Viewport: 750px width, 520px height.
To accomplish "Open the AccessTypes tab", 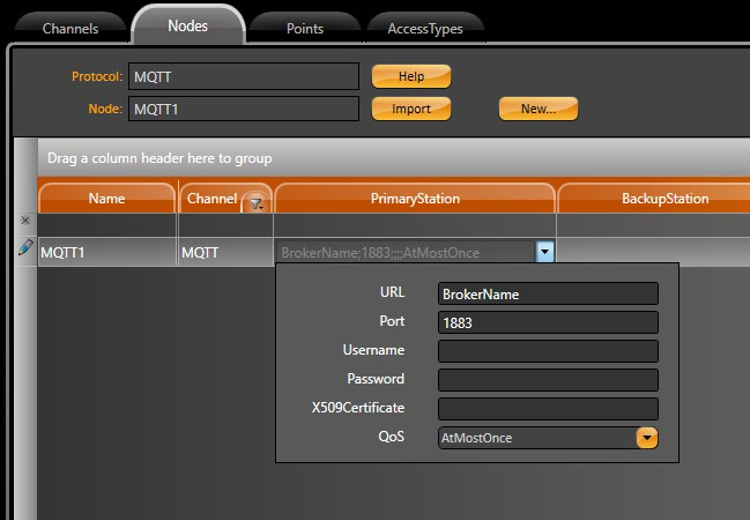I will (x=425, y=28).
